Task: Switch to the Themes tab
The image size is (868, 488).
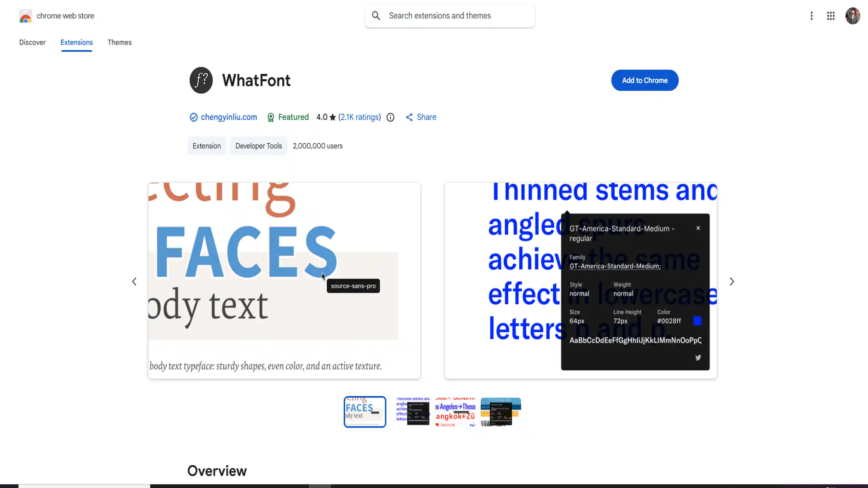Action: pos(119,43)
